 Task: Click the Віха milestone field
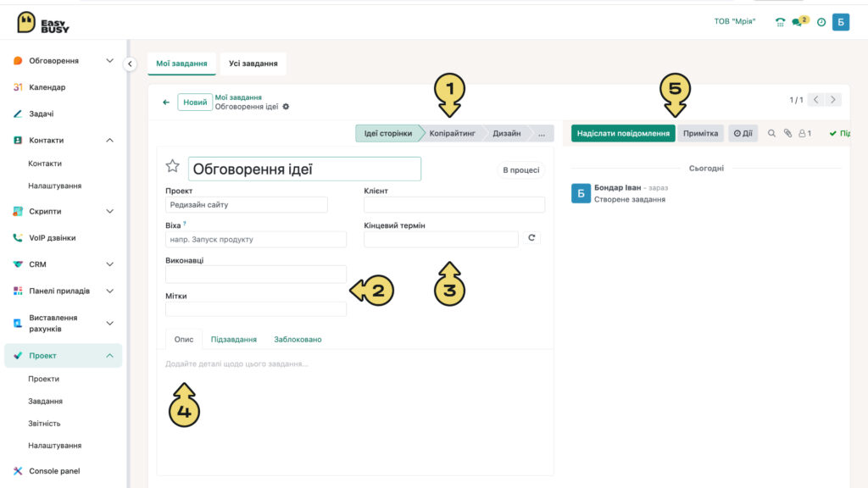[256, 240]
